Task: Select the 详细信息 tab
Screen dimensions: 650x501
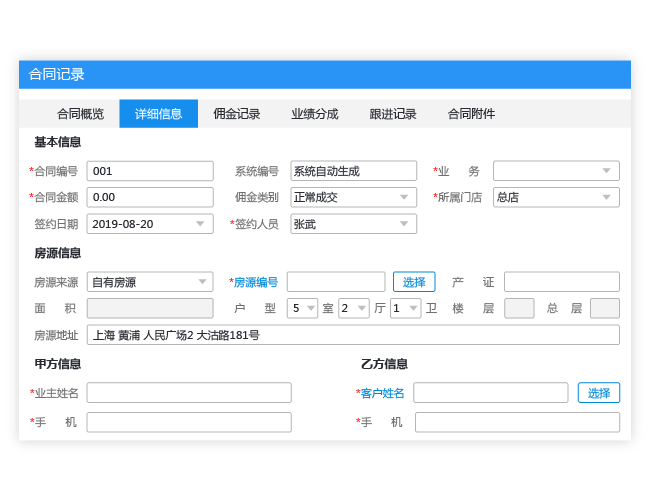Action: [x=159, y=114]
